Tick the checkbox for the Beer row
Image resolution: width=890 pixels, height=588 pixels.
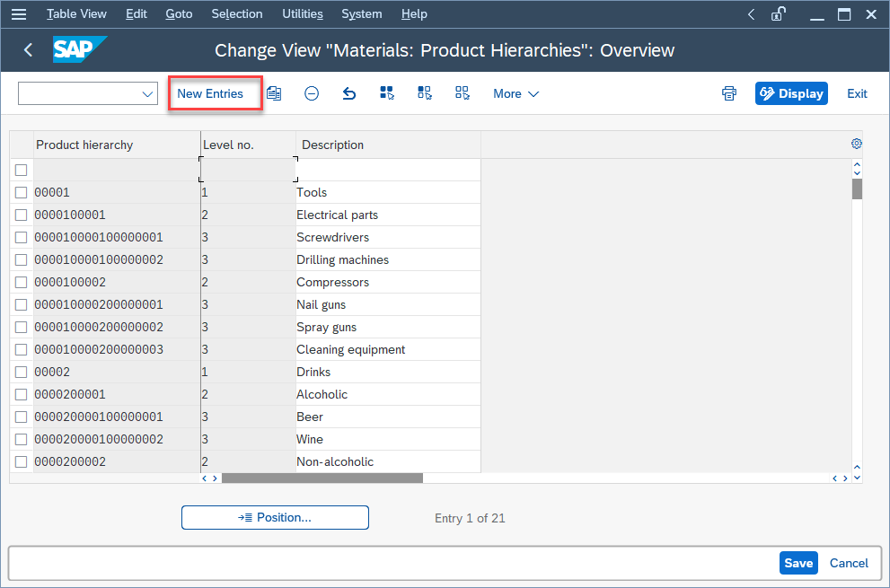click(x=21, y=417)
